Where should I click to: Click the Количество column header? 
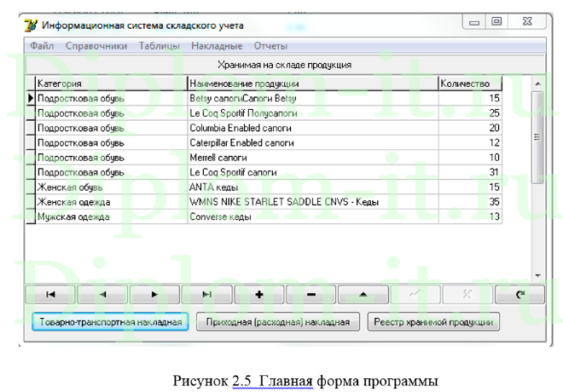pyautogui.click(x=469, y=84)
